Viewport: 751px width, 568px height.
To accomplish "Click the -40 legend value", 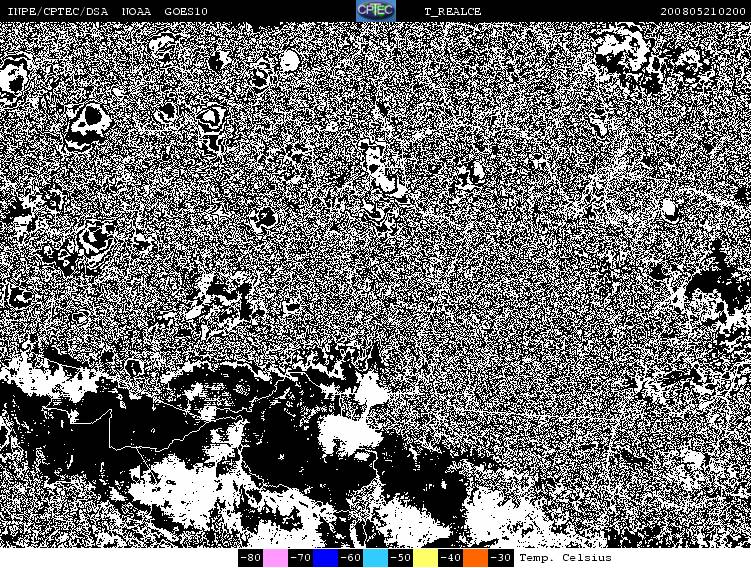I will (450, 558).
